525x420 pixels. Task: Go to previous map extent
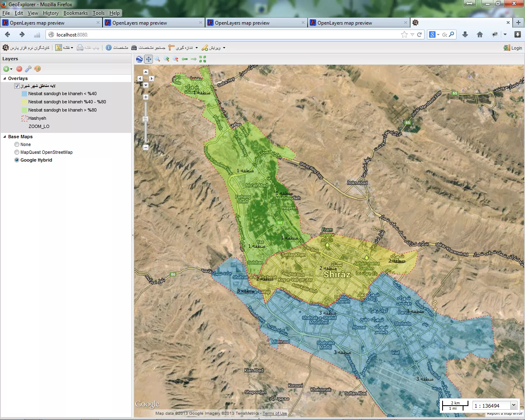point(185,59)
